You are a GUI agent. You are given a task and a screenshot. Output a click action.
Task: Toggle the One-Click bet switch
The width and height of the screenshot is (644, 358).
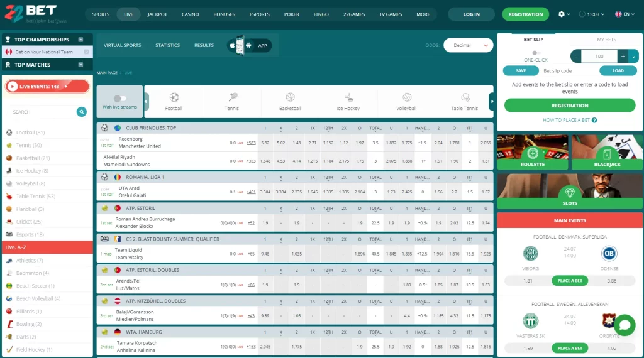click(536, 53)
